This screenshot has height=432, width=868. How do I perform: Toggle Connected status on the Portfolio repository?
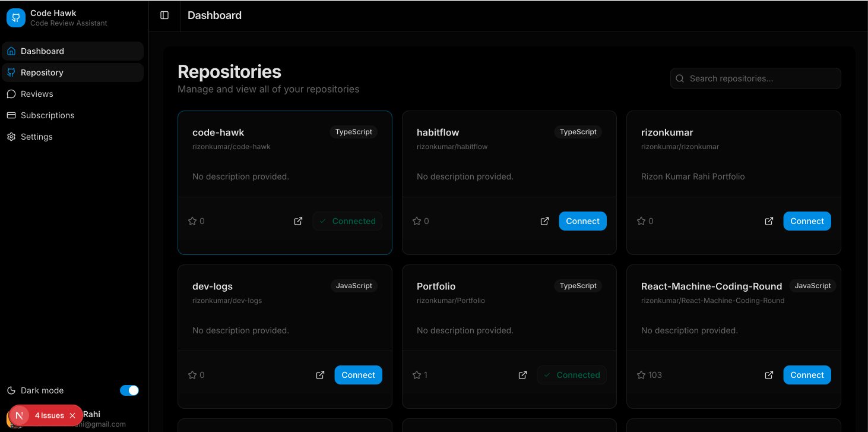571,375
